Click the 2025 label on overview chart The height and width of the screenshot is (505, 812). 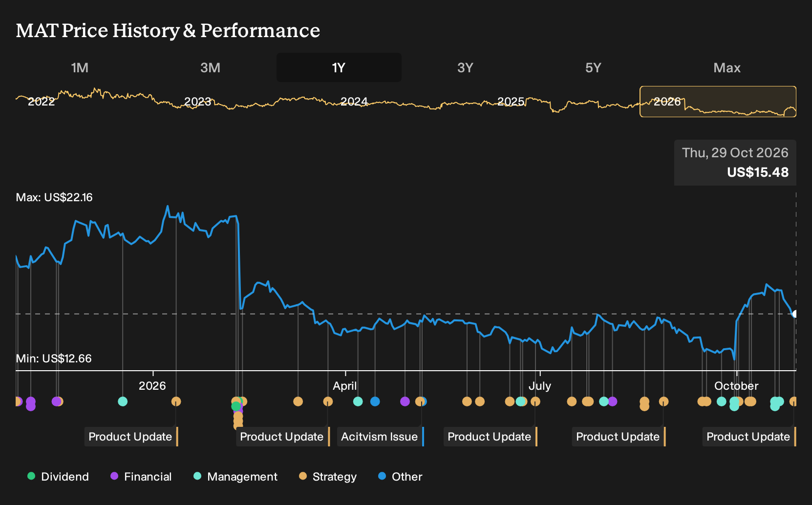point(511,102)
